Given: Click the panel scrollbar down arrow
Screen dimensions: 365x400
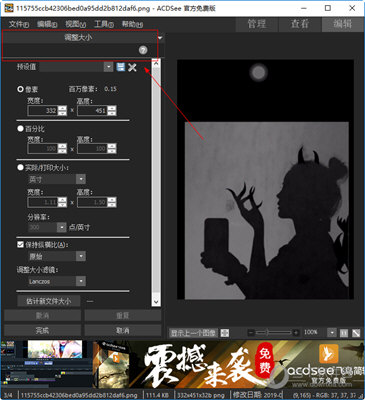Looking at the screenshot, I should point(156,302).
